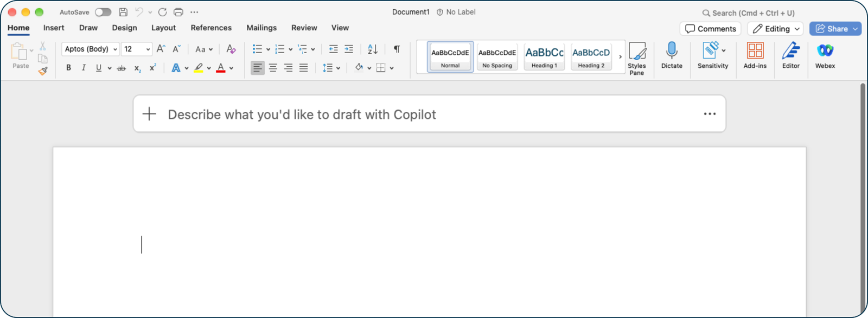Click the Sensitivity label icon

(711, 50)
